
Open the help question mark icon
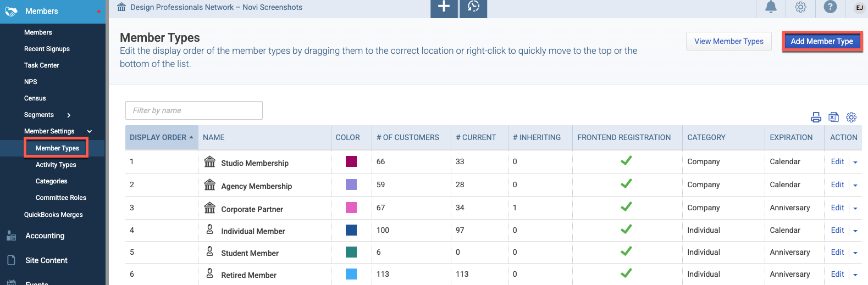tap(831, 7)
